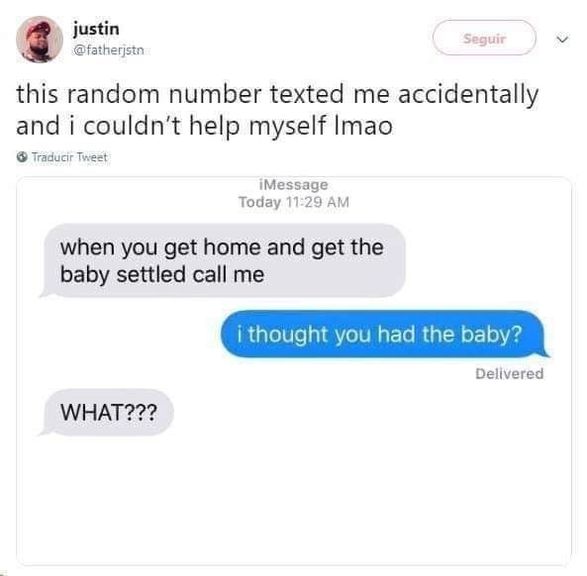The width and height of the screenshot is (587, 576).
Task: Select the tweet text about random number
Action: pyautogui.click(x=277, y=110)
